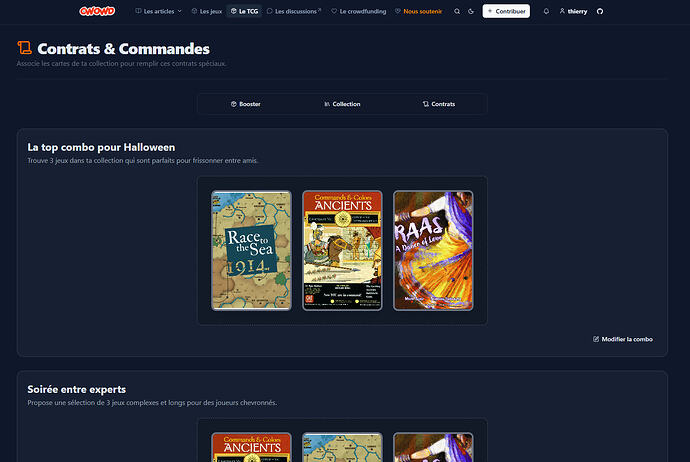Click the Nous soutenir link
The image size is (690, 462).
pos(418,11)
